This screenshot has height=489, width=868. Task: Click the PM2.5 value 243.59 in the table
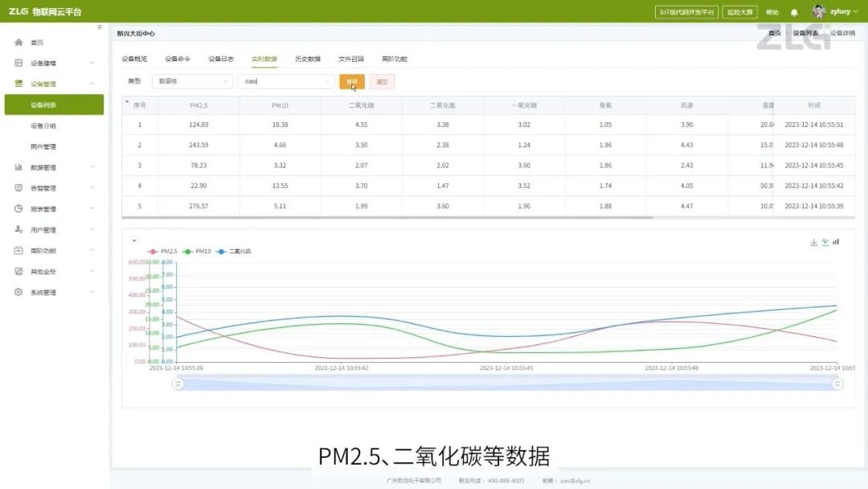199,145
